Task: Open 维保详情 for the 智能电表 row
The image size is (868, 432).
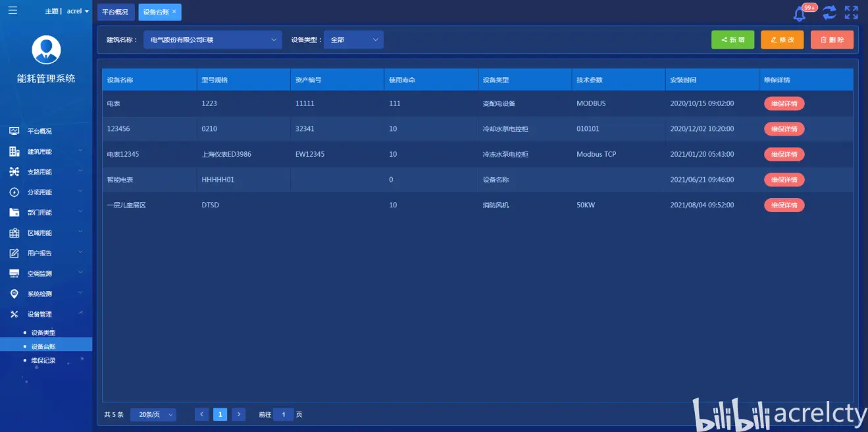Action: (784, 180)
